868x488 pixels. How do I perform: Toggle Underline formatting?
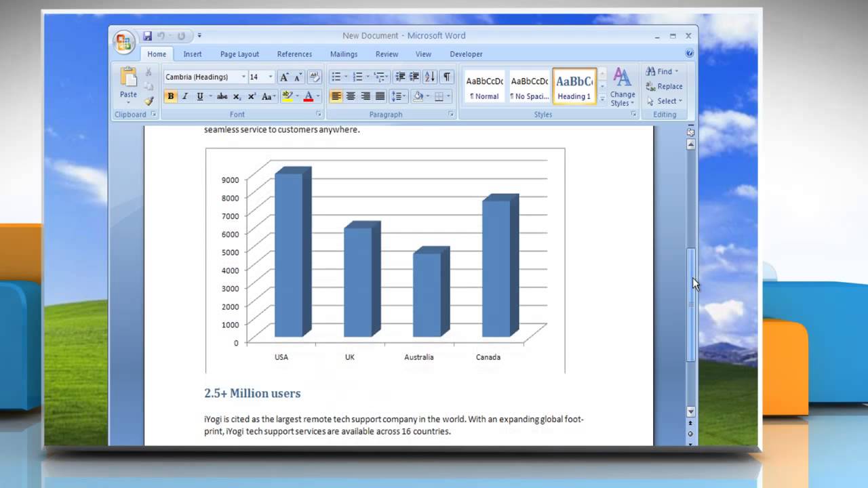(199, 97)
